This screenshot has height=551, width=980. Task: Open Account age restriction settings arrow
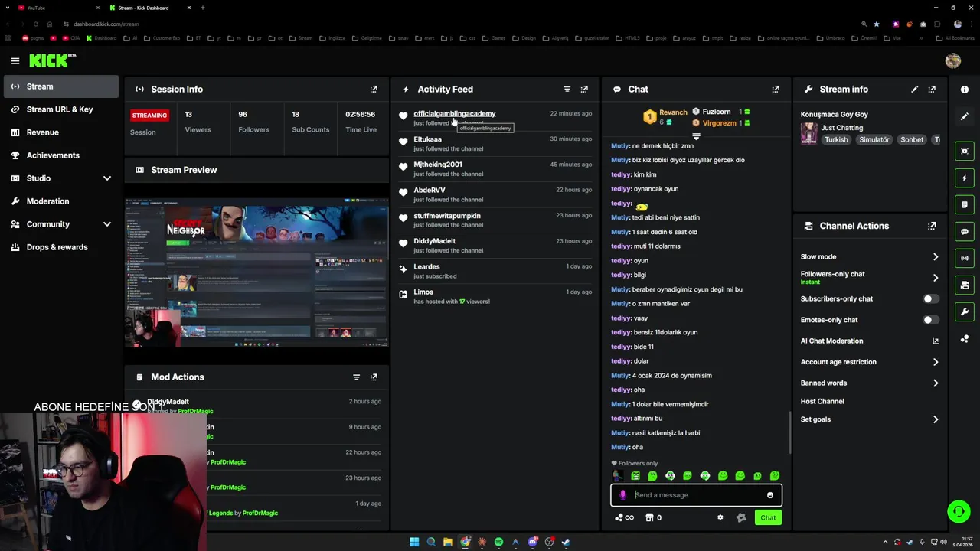coord(935,362)
